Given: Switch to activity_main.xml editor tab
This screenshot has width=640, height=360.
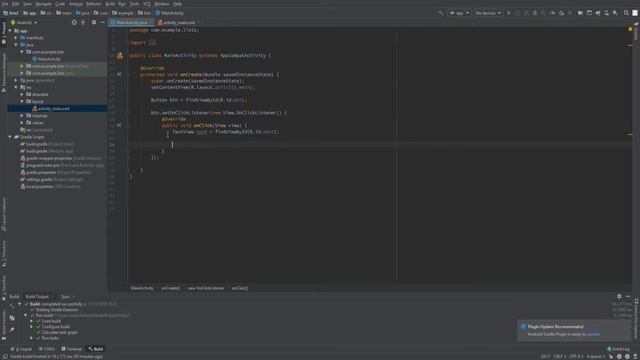Looking at the screenshot, I should click(x=176, y=22).
